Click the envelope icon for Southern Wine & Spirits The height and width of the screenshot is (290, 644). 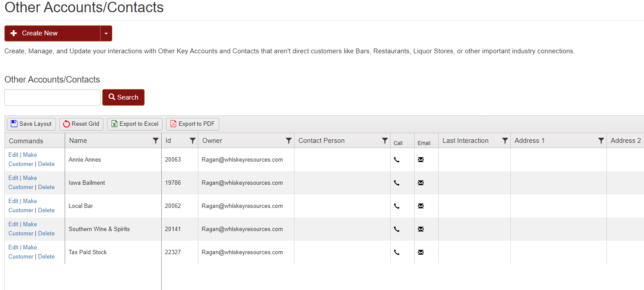tap(421, 229)
